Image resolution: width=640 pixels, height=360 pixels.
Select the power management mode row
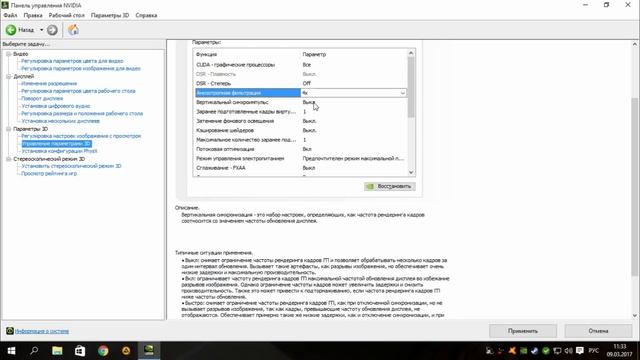click(x=301, y=158)
